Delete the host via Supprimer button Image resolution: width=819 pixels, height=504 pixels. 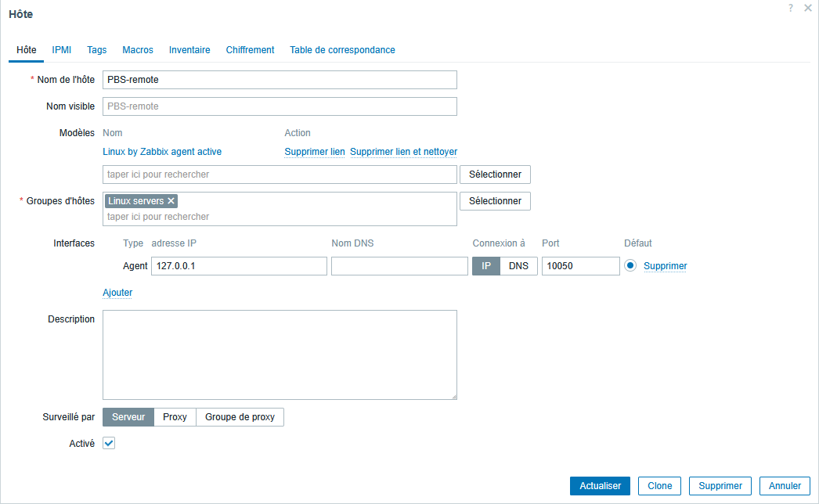click(x=720, y=485)
